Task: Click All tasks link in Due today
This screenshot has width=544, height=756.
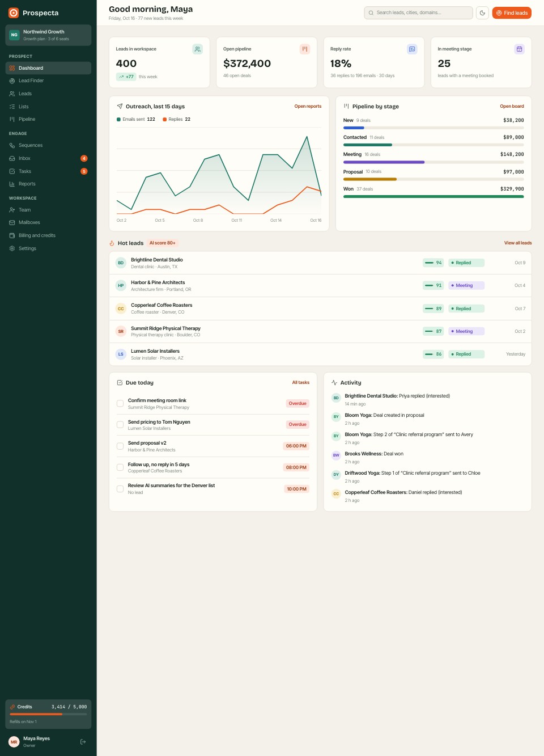Action: click(301, 382)
